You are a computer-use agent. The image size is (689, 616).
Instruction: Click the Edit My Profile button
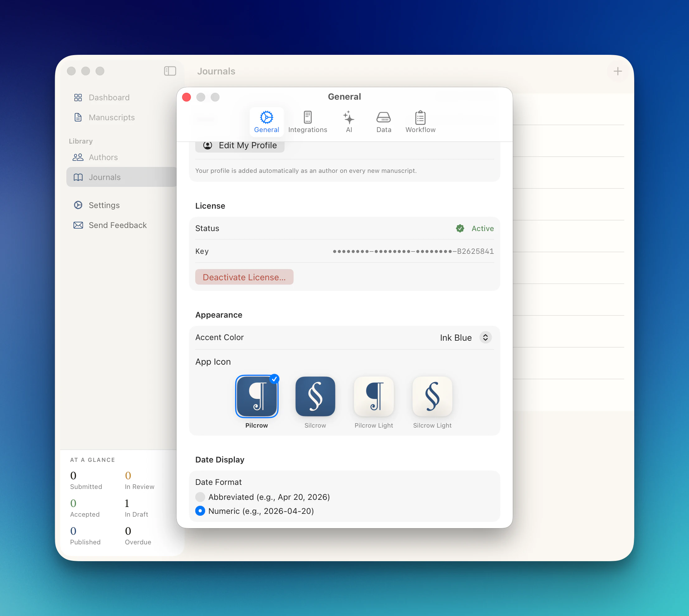point(240,145)
